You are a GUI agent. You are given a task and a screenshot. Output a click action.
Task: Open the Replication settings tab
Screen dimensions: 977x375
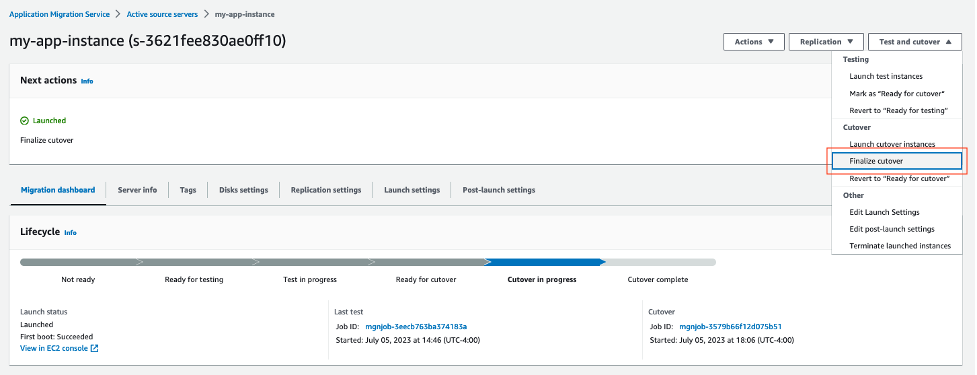coord(326,190)
